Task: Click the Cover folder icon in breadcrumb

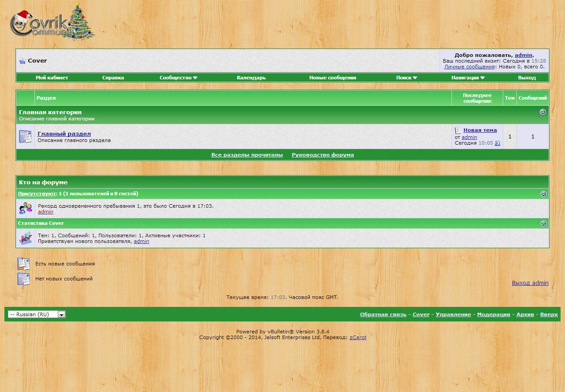Action: 22,61
